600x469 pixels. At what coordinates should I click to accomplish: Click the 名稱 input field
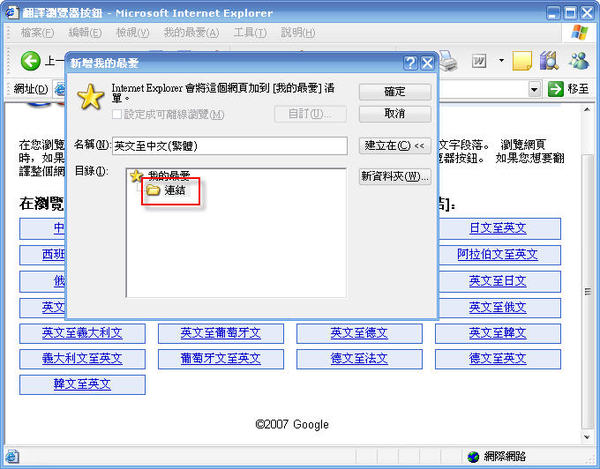click(230, 146)
